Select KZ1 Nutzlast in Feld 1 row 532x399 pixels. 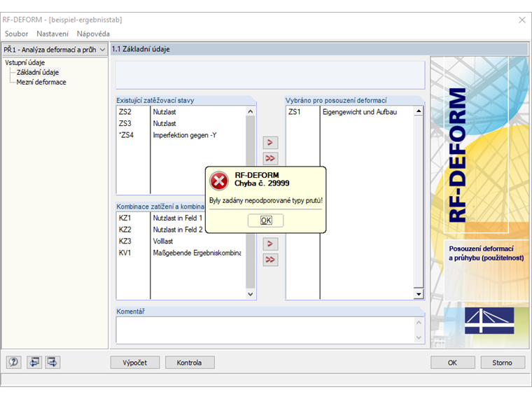click(161, 218)
